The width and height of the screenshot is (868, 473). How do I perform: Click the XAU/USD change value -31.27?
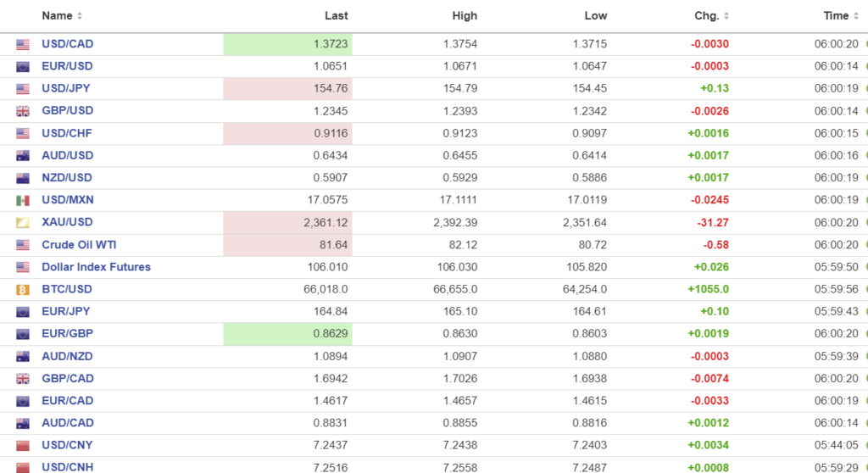click(x=712, y=222)
